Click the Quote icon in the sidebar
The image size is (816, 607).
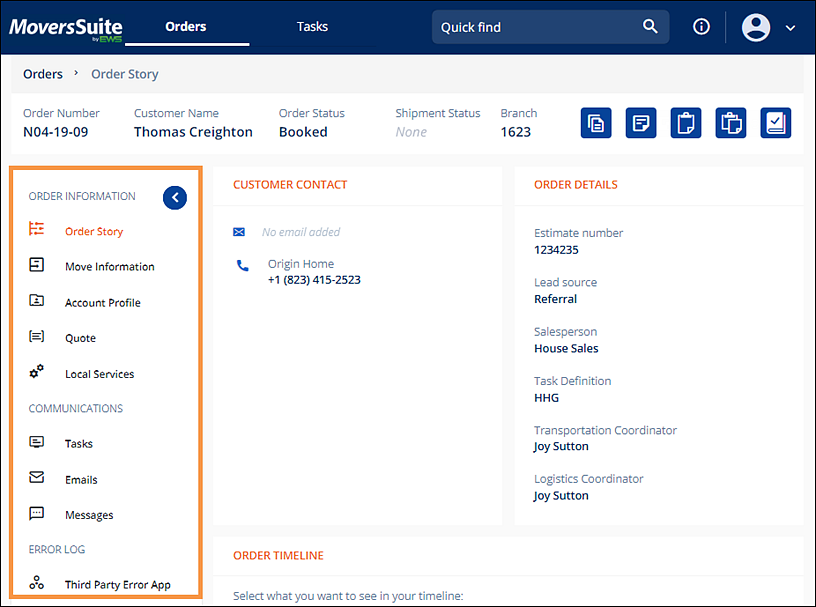pos(36,337)
